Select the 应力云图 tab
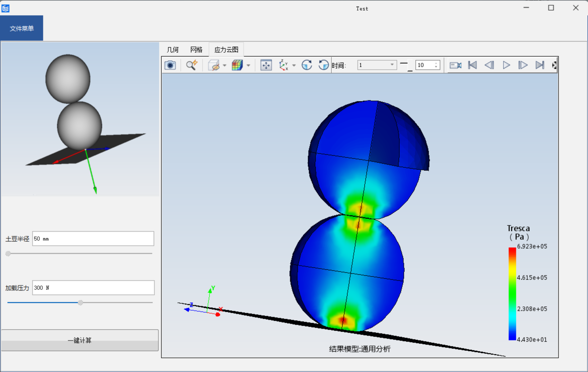 tap(226, 50)
